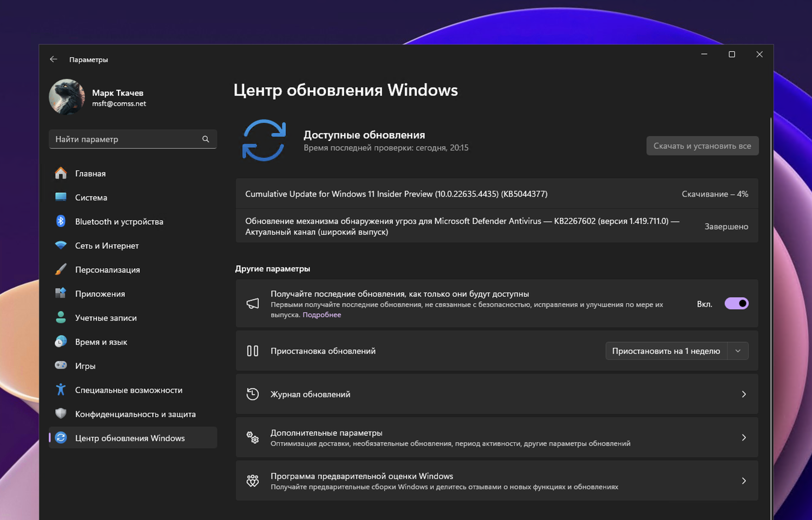
Task: Click the Другие параметры section heading
Action: tap(272, 269)
